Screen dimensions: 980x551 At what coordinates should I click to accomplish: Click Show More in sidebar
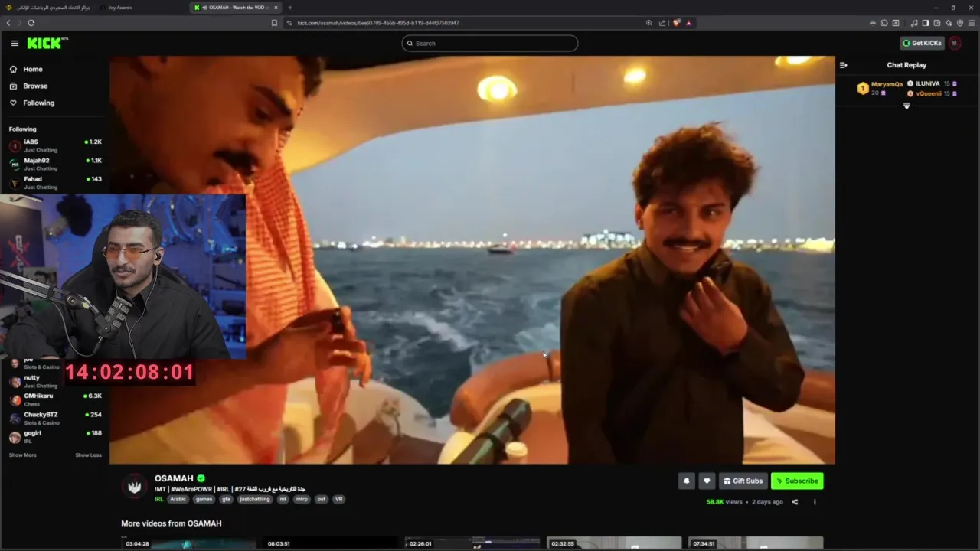click(x=23, y=455)
